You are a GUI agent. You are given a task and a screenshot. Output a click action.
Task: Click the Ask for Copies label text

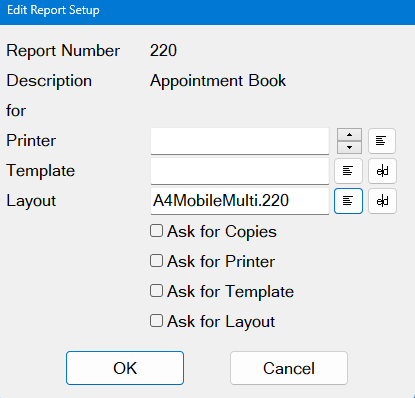pos(222,231)
